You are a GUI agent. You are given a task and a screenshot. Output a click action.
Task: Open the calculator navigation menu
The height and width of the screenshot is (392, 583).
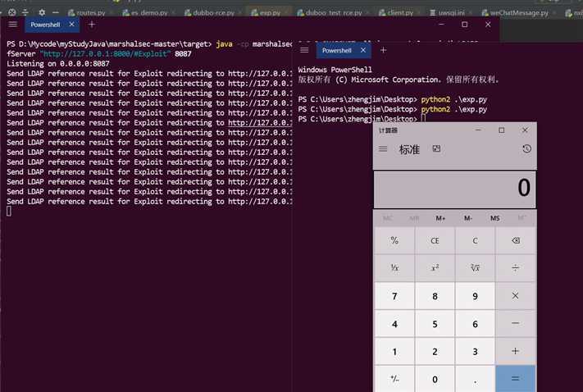click(x=383, y=149)
